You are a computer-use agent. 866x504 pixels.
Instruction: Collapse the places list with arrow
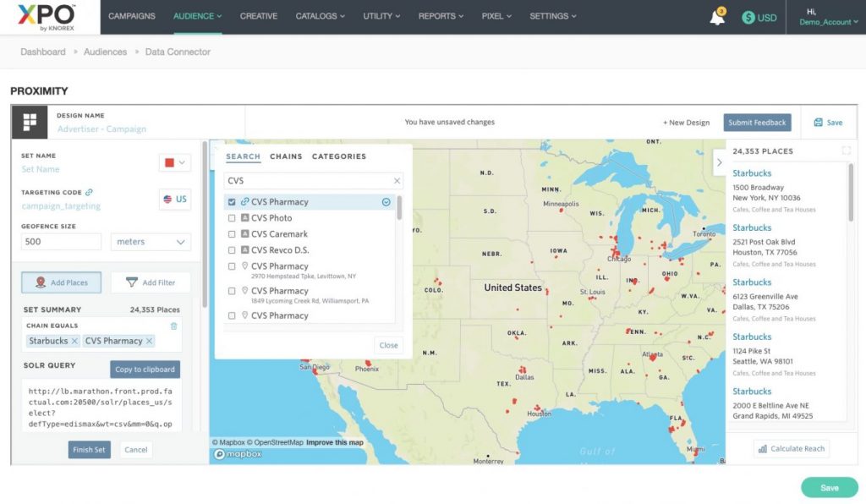[719, 162]
